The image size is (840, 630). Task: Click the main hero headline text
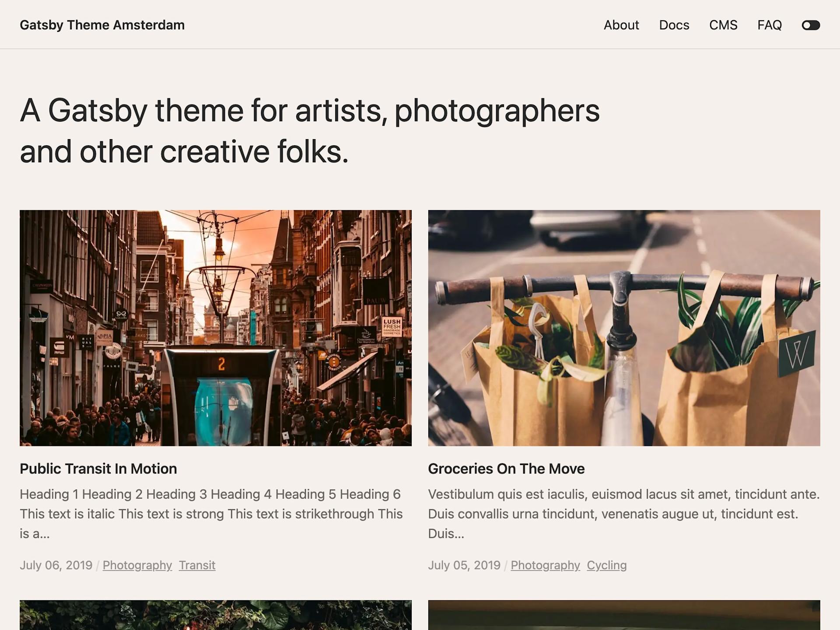point(309,130)
